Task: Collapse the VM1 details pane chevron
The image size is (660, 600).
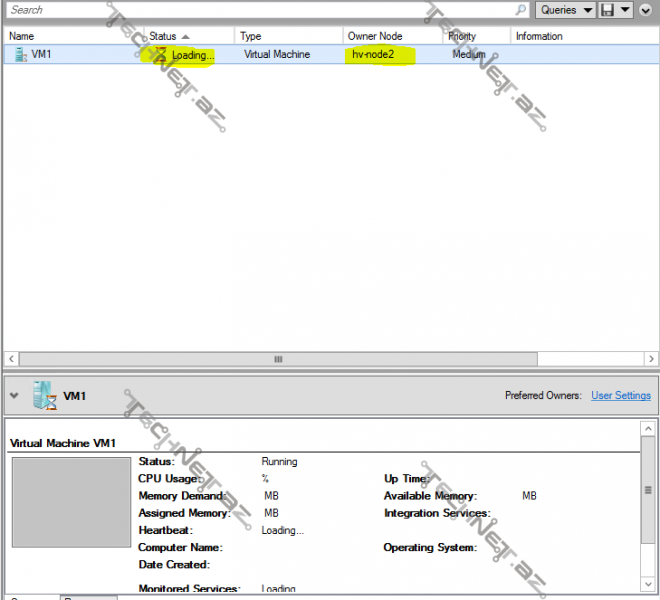Action: 14,396
